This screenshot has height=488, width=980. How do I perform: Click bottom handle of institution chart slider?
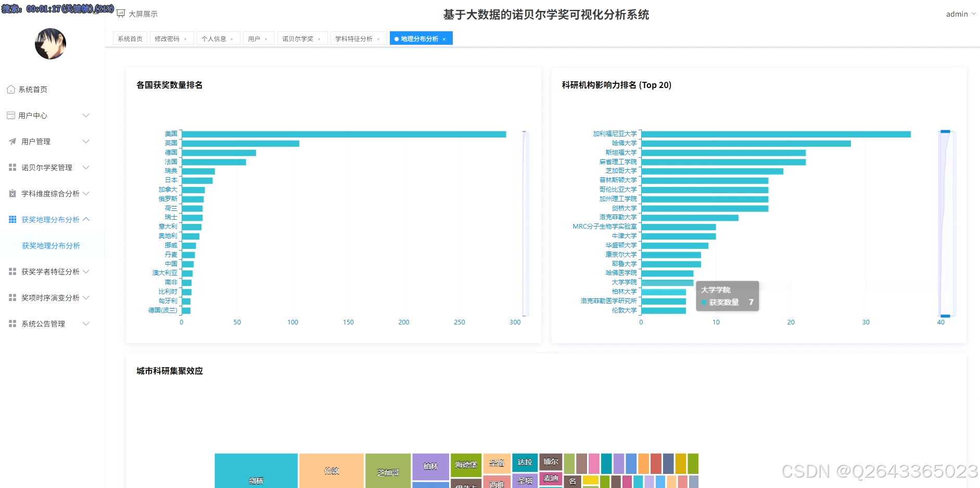point(945,316)
